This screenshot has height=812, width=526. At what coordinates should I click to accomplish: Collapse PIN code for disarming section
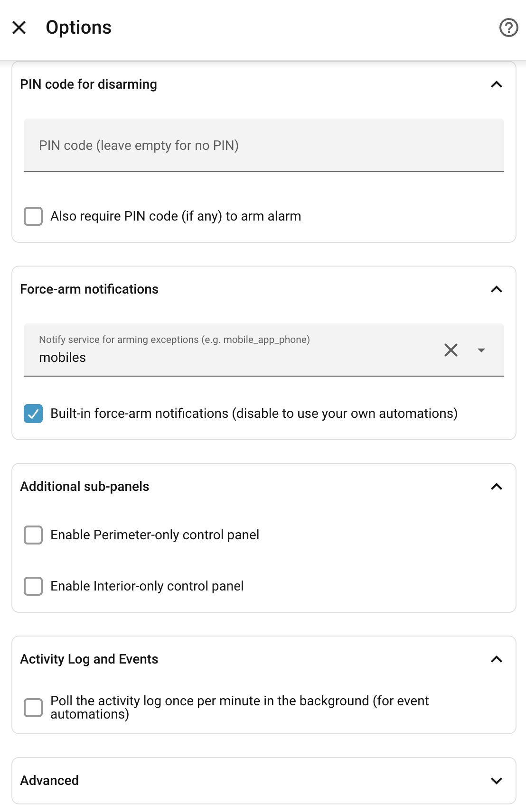click(x=497, y=84)
